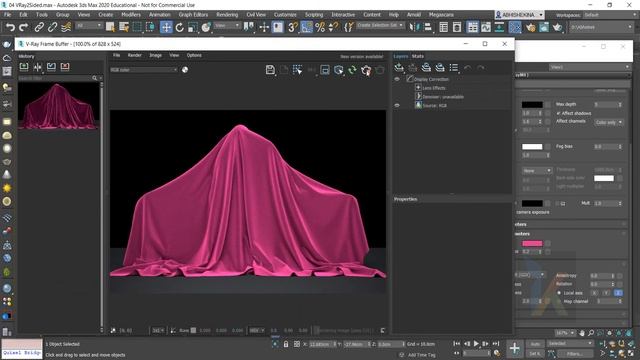The image size is (640, 360).
Task: Click the Add Time Tag label
Action: click(422, 355)
